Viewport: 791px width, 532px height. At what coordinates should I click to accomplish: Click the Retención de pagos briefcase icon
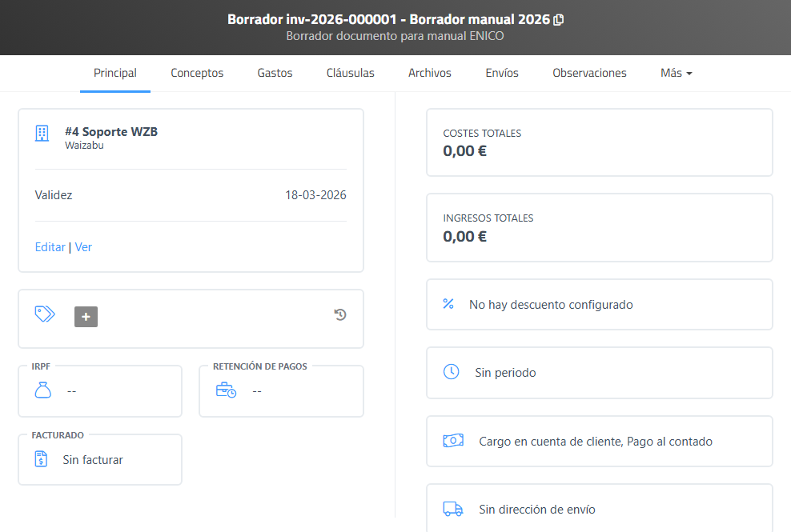[226, 390]
